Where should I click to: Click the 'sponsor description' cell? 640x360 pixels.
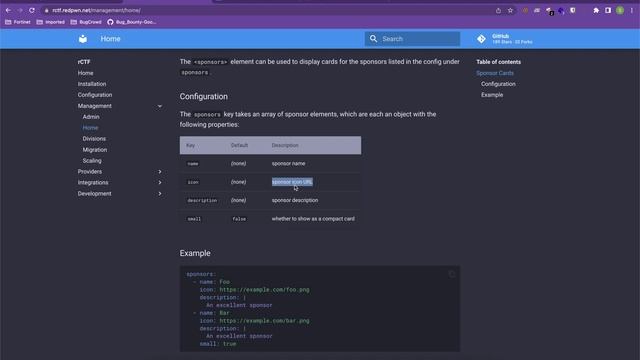[x=295, y=200]
